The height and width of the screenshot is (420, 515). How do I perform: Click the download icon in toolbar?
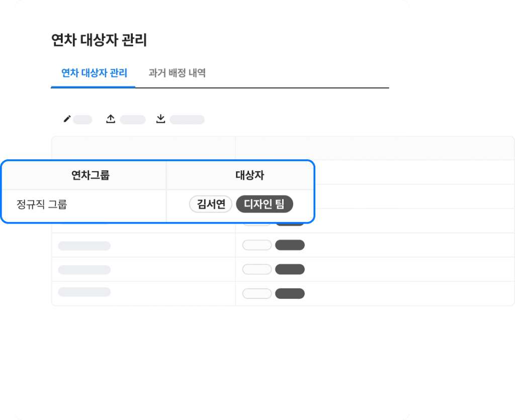160,119
